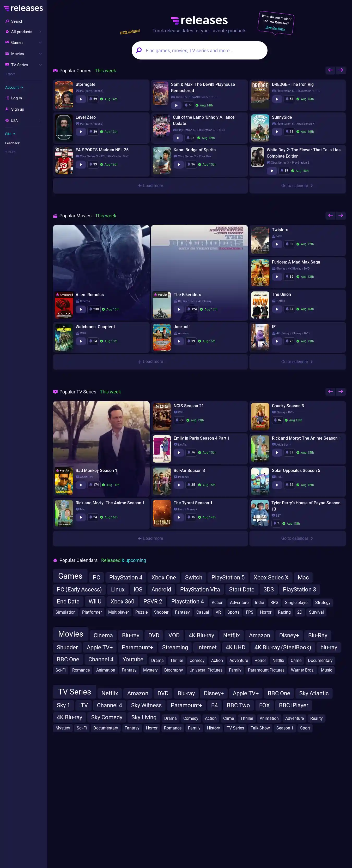The height and width of the screenshot is (868, 352).
Task: Go to next Popular Movies page arrow
Action: point(341,215)
